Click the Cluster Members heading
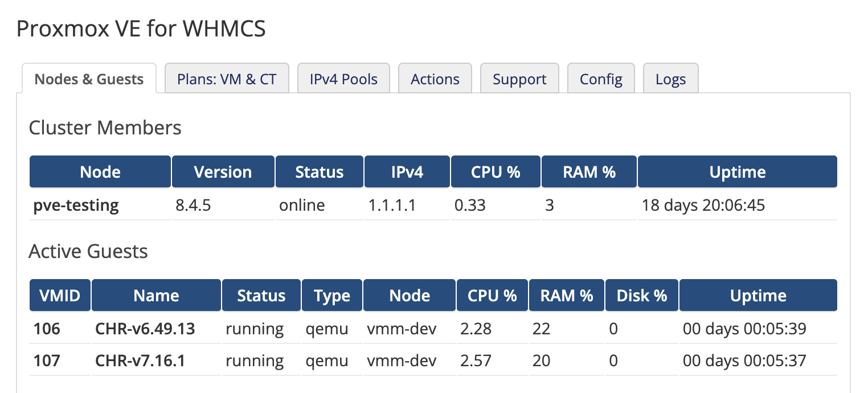Screen dimensions: 868x393 [105, 128]
